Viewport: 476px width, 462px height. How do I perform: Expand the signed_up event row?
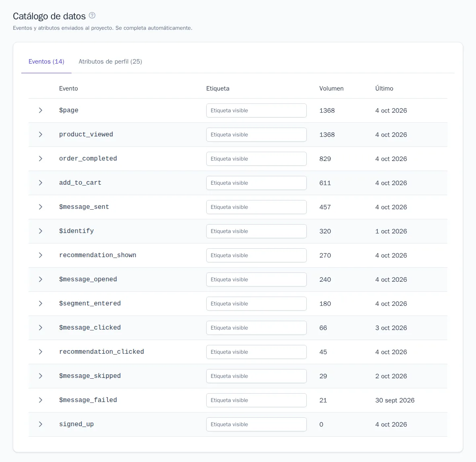(40, 424)
